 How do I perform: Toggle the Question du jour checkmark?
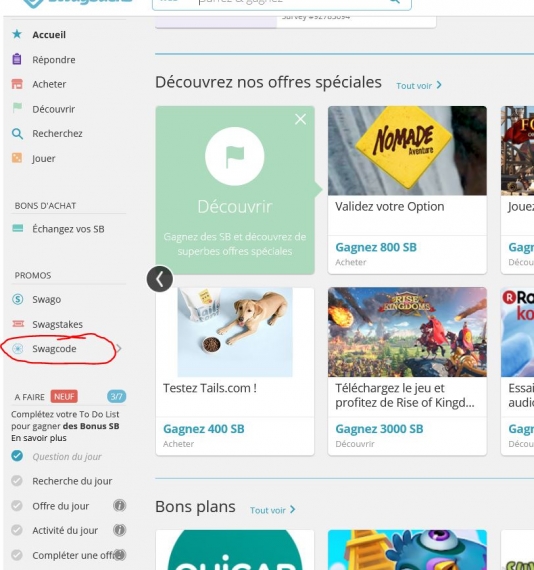pos(17,456)
